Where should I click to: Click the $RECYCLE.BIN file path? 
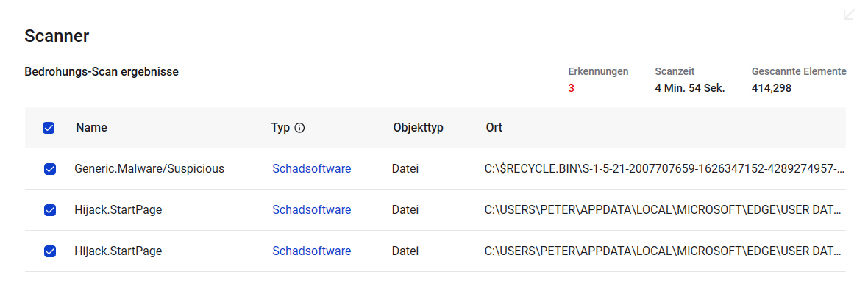[664, 168]
